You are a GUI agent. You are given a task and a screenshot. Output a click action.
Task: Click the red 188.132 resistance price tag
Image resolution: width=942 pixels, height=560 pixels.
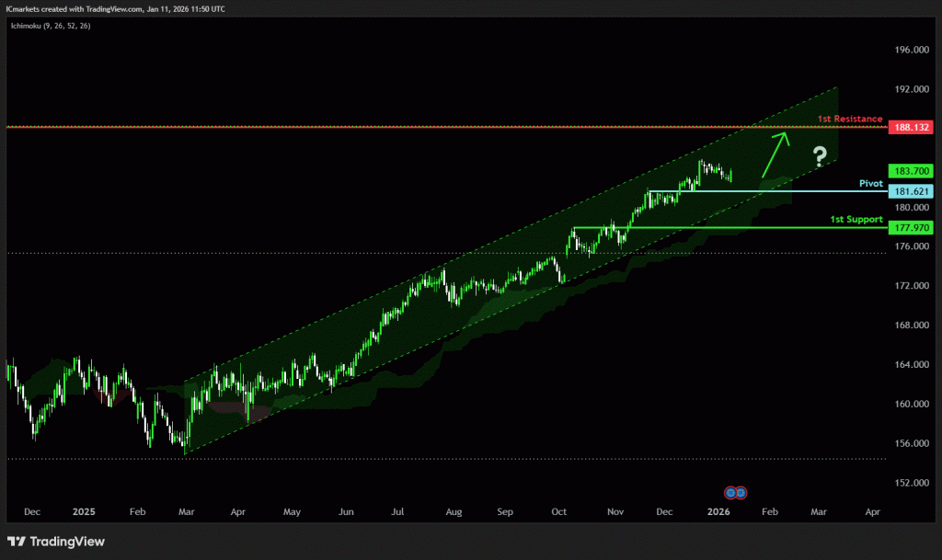[912, 127]
